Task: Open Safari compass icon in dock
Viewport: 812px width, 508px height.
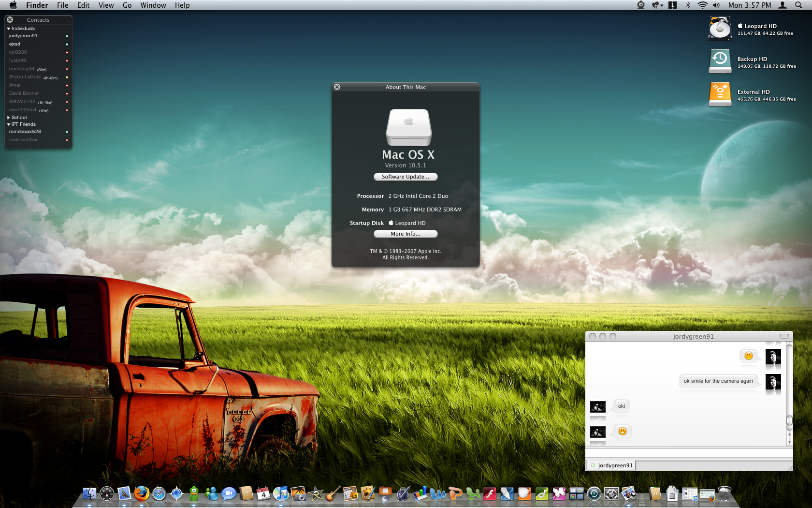Action: 159,493
